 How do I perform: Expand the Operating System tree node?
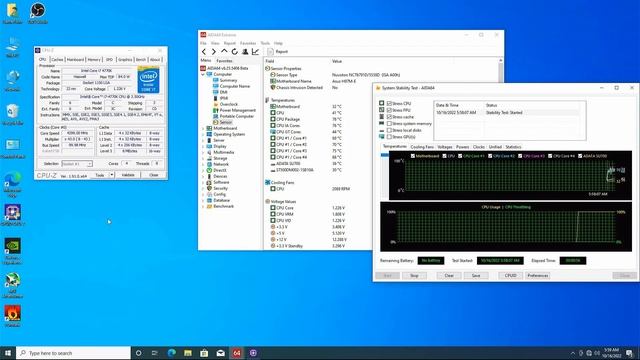pyautogui.click(x=203, y=134)
